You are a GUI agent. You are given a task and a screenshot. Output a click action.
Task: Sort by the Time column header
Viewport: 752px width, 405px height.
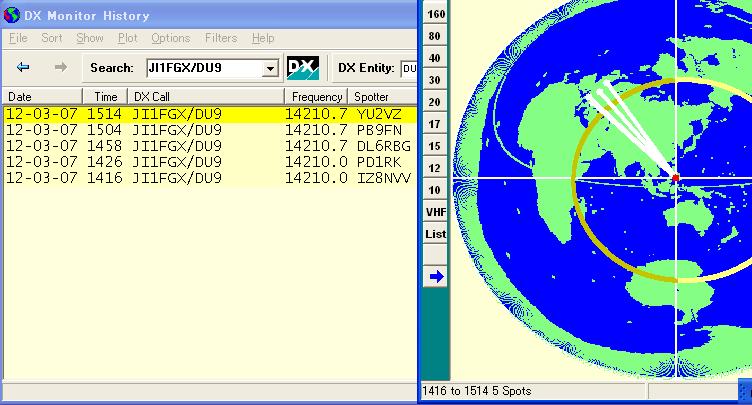click(x=106, y=96)
